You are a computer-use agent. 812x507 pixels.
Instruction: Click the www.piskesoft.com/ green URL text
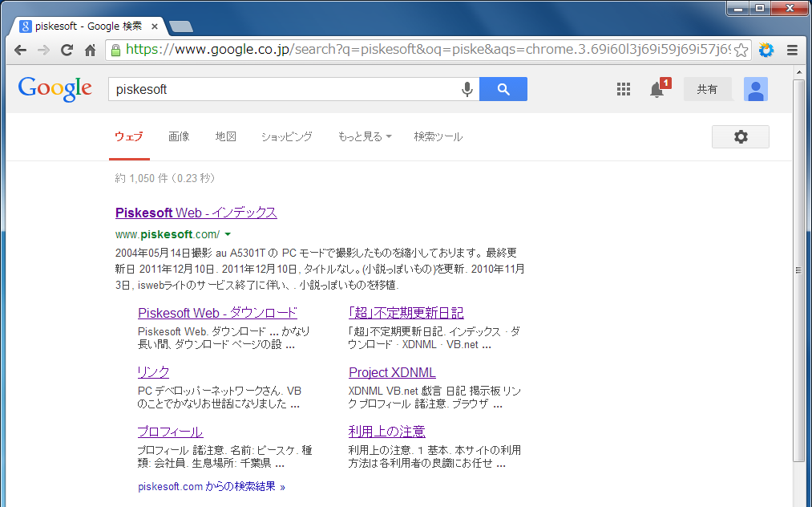tap(168, 234)
